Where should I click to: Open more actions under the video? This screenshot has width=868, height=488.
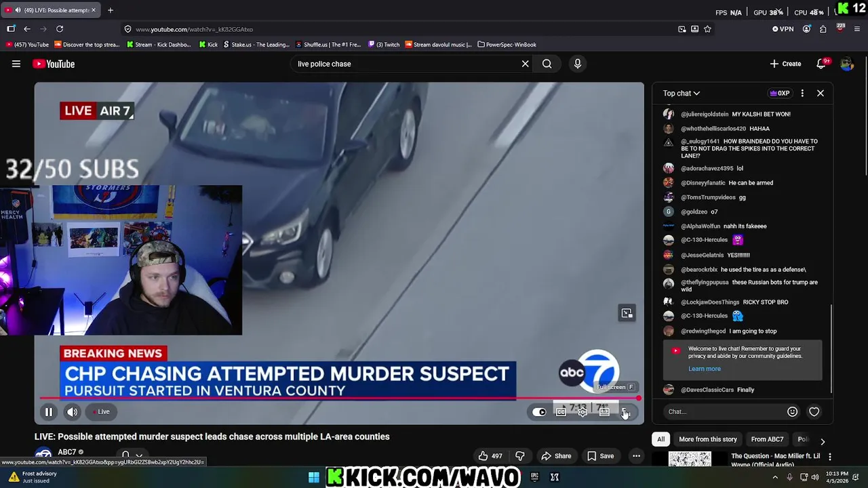coord(636,456)
